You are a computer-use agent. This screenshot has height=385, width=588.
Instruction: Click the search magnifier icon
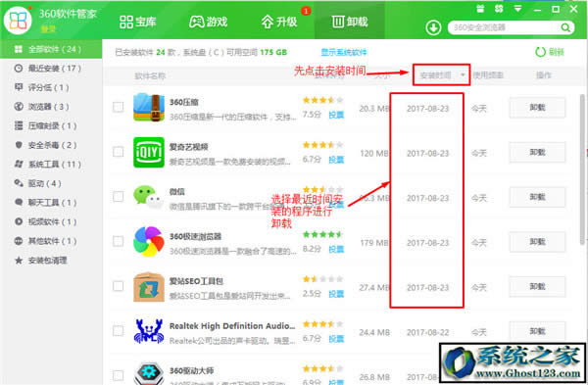click(565, 27)
